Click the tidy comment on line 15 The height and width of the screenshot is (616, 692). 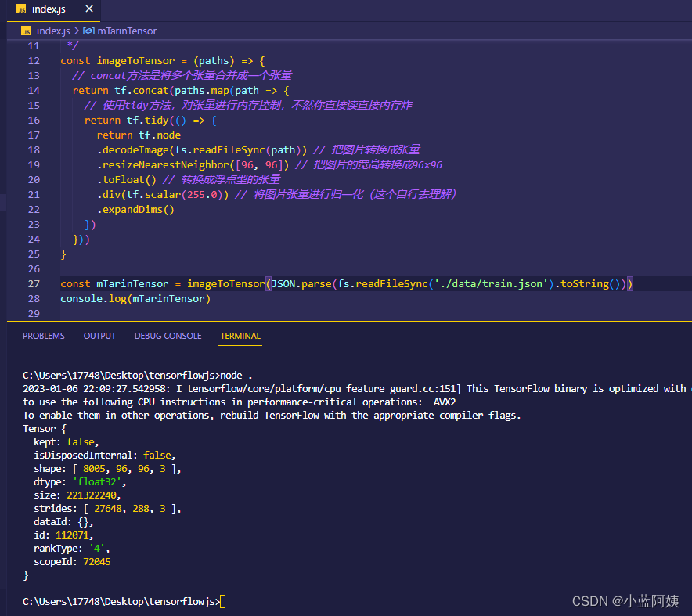[248, 106]
